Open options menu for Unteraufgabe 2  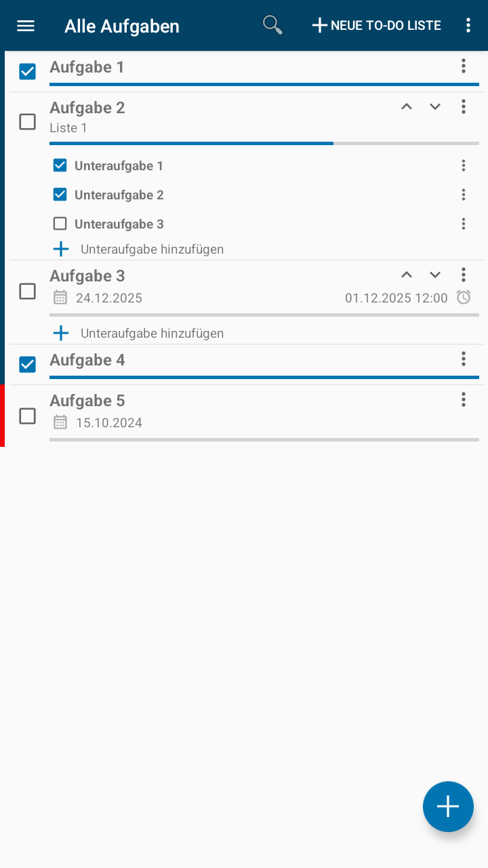(464, 195)
